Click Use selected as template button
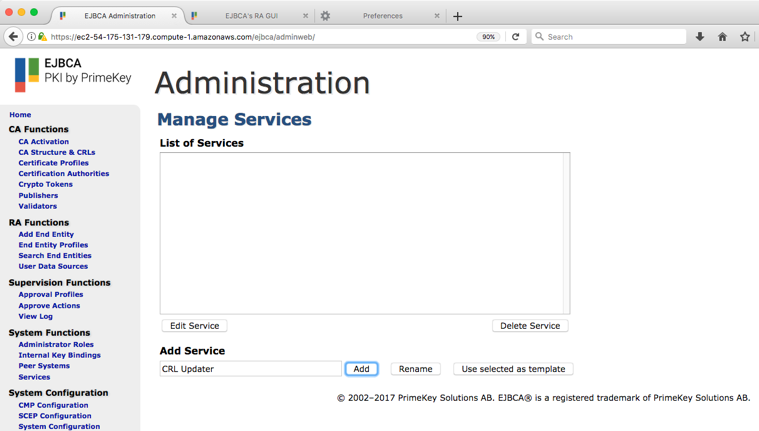This screenshot has height=431, width=759. point(513,369)
